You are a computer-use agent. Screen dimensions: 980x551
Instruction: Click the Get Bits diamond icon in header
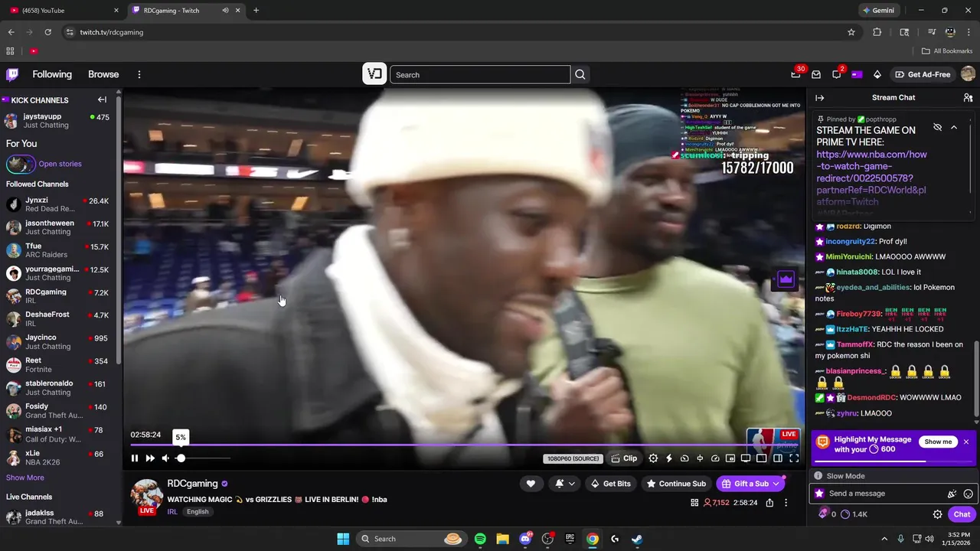click(877, 74)
